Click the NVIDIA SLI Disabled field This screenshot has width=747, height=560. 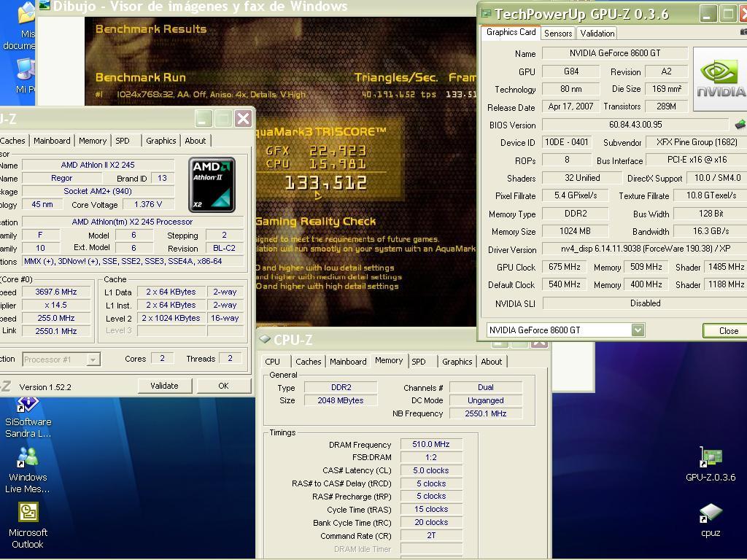click(645, 303)
